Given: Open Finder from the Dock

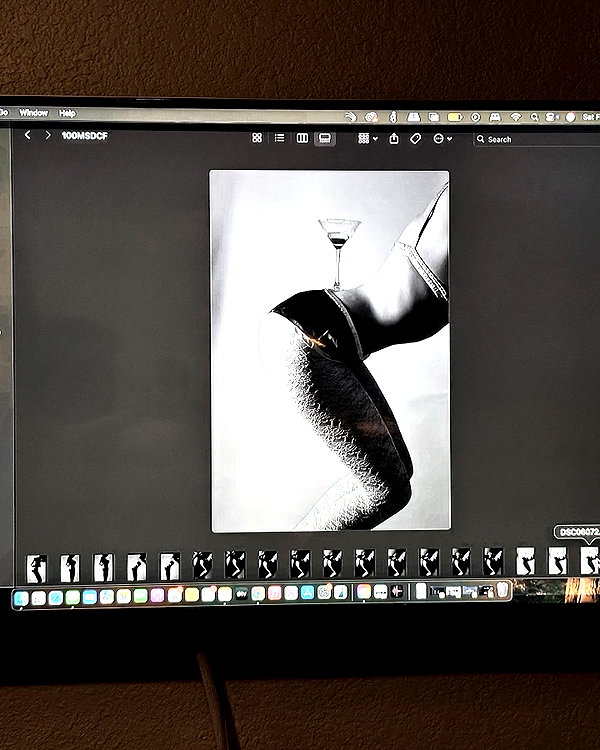Looking at the screenshot, I should point(21,598).
